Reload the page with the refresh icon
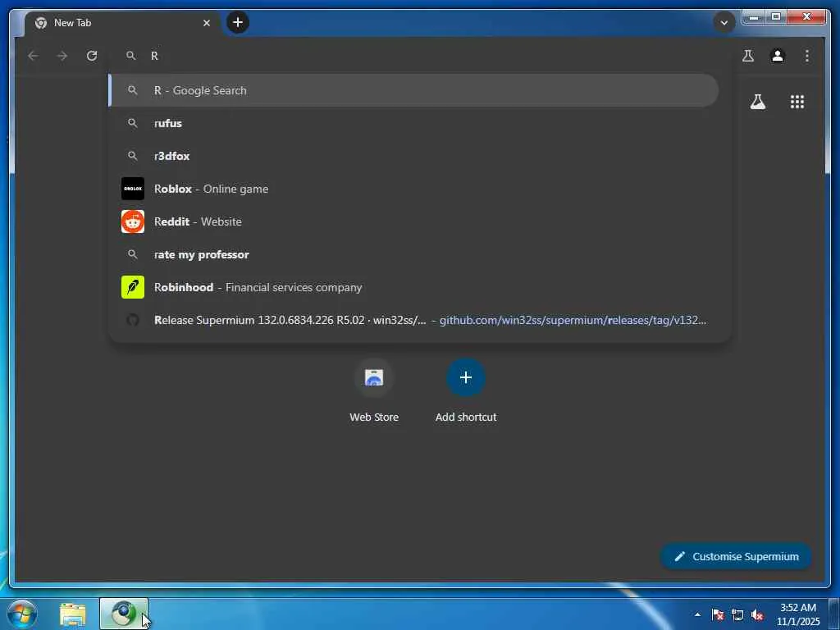The width and height of the screenshot is (840, 630). click(x=92, y=56)
